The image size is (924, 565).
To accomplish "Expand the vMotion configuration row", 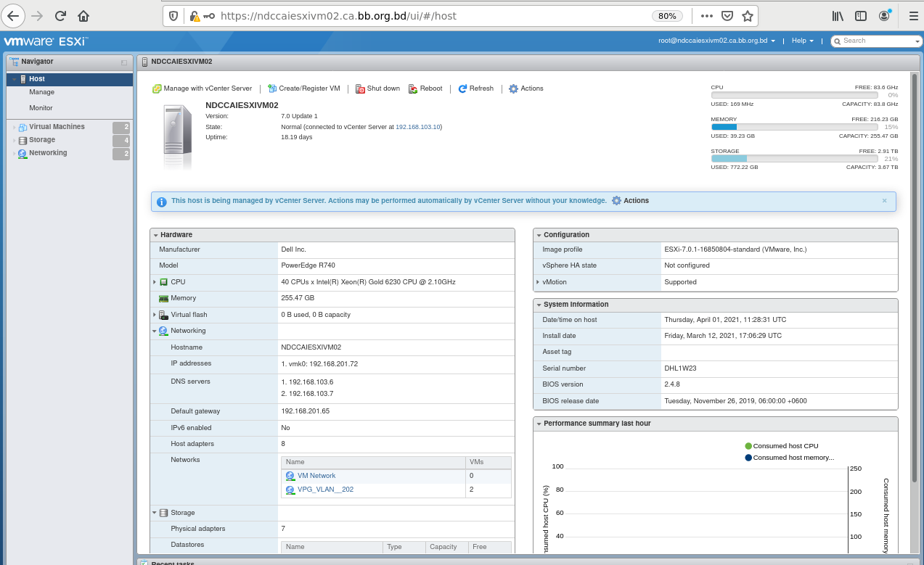I will point(538,282).
